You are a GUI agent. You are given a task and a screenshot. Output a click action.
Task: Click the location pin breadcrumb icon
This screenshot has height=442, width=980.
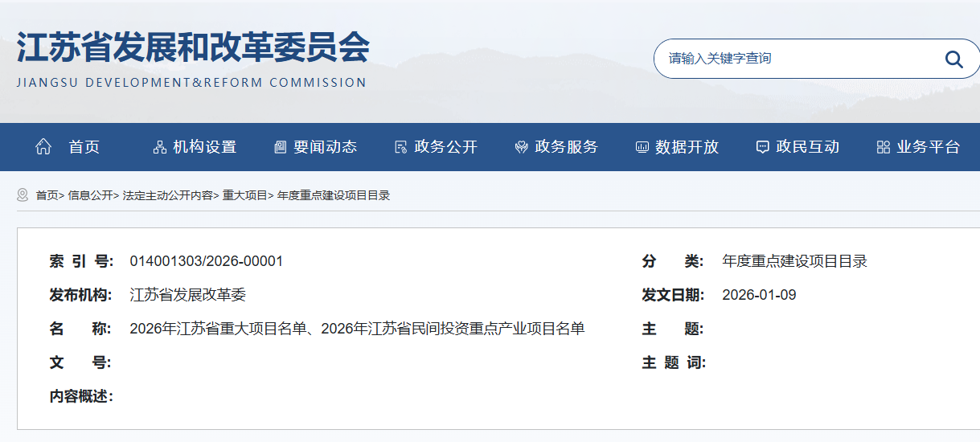click(23, 195)
